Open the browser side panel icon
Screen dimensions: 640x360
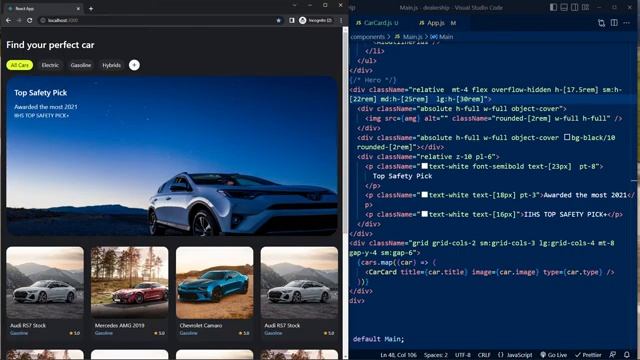[x=291, y=20]
